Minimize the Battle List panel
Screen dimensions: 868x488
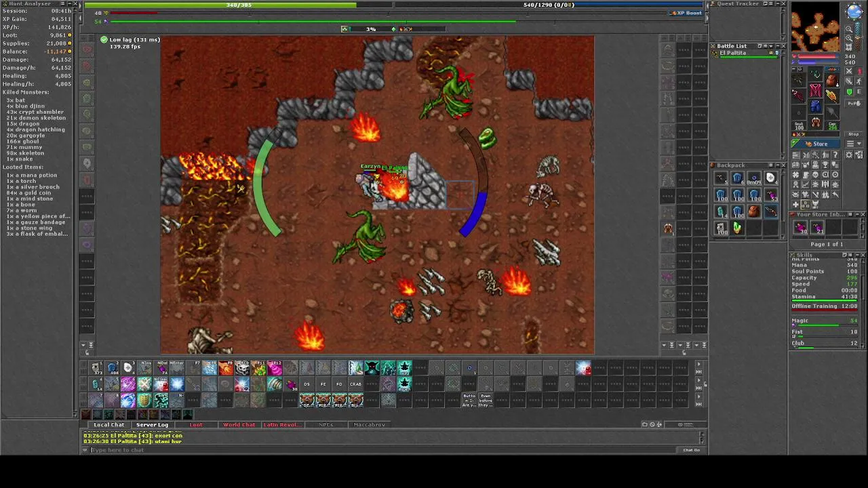(777, 46)
